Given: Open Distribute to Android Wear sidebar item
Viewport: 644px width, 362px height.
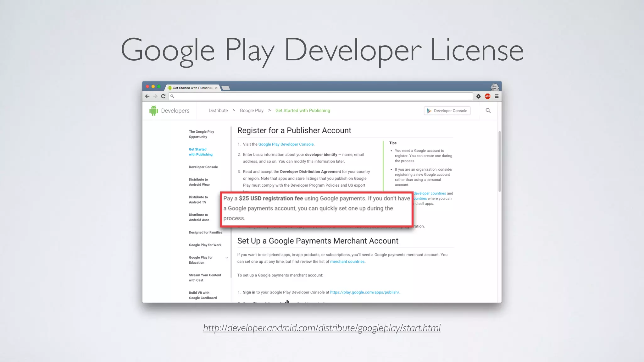Looking at the screenshot, I should click(x=199, y=182).
